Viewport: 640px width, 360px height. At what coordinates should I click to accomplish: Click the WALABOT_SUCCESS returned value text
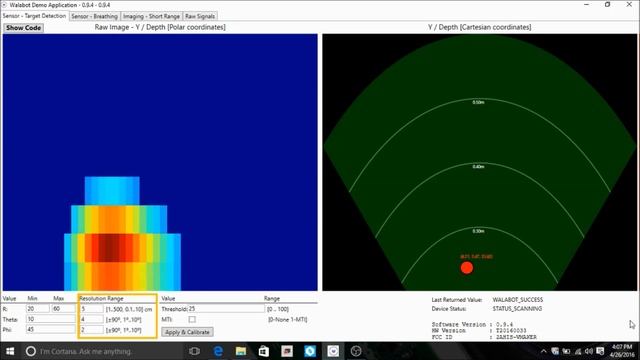[x=518, y=300]
